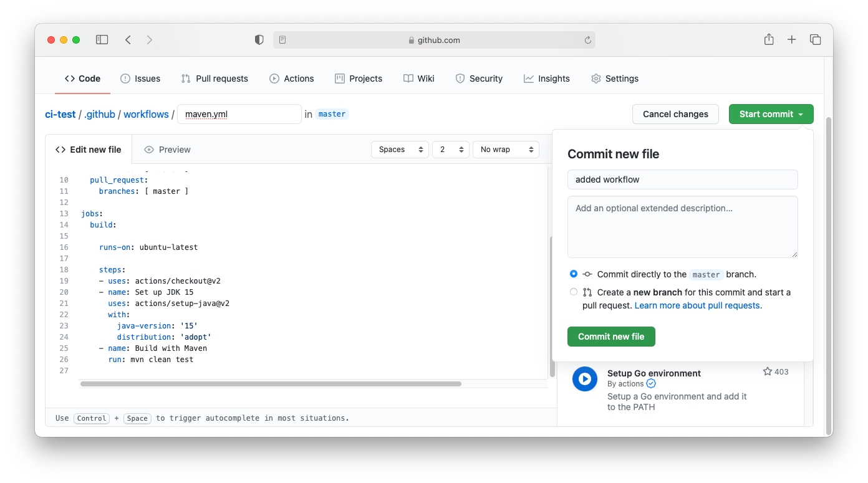Switch to the Edit new file tab
The height and width of the screenshot is (483, 868).
[89, 150]
